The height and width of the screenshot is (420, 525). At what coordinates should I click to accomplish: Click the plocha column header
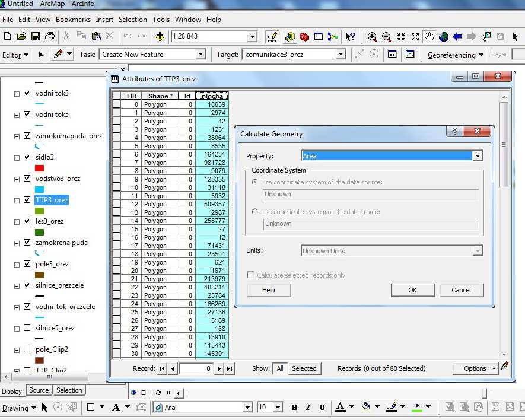coord(212,96)
